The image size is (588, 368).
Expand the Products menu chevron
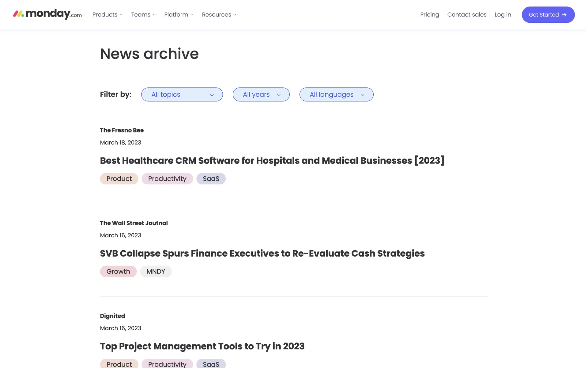point(121,15)
